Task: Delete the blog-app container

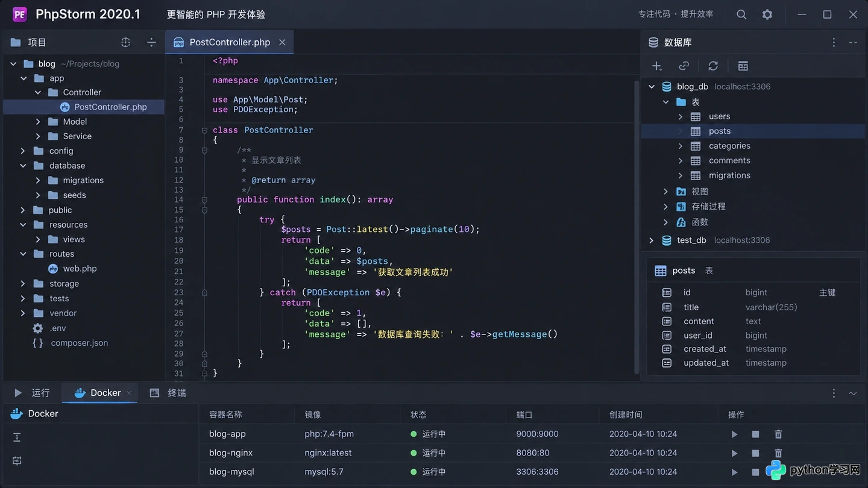Action: click(778, 434)
